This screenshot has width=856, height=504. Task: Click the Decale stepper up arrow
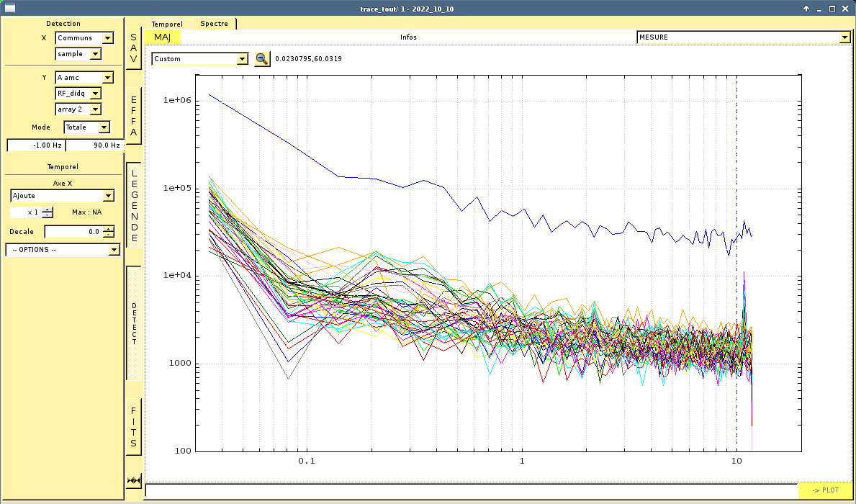point(108,229)
